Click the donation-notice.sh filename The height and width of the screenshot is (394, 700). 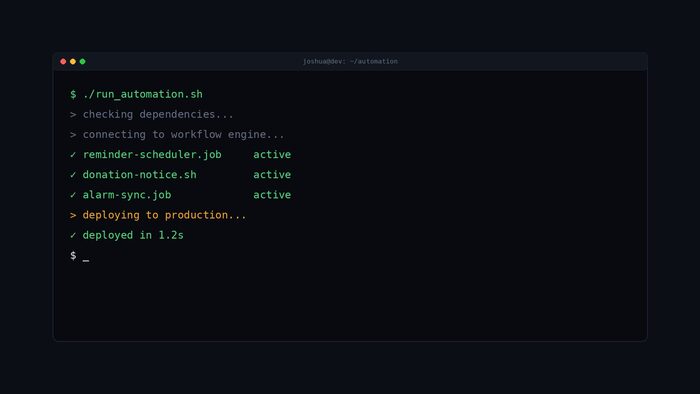coord(139,175)
